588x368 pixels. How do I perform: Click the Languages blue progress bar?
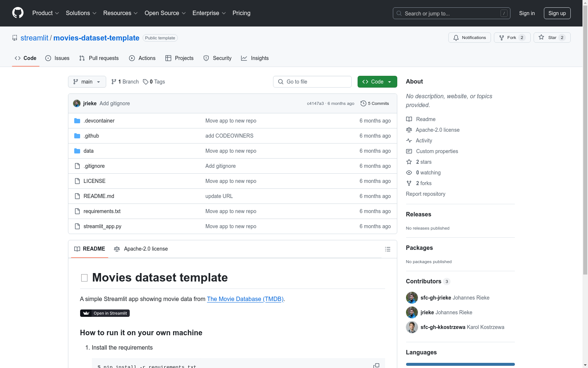click(460, 364)
